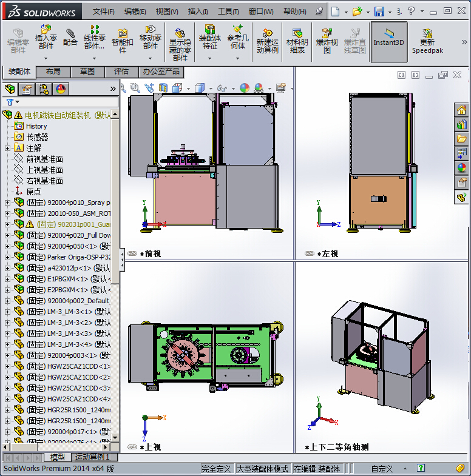Click 显示隐藏的零部件 icon
The image size is (471, 476).
180,45
